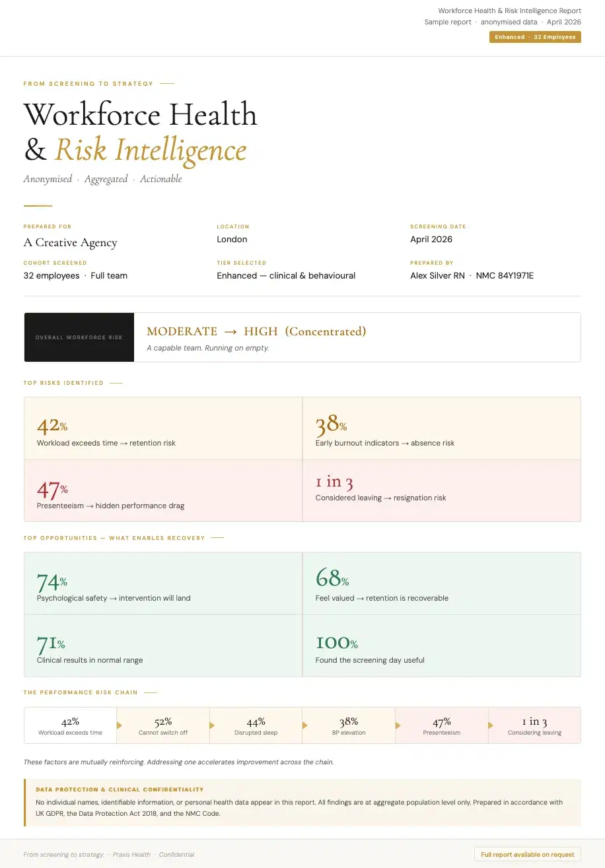
Task: Click the arrow after Disrupted sleep step
Action: 305,725
